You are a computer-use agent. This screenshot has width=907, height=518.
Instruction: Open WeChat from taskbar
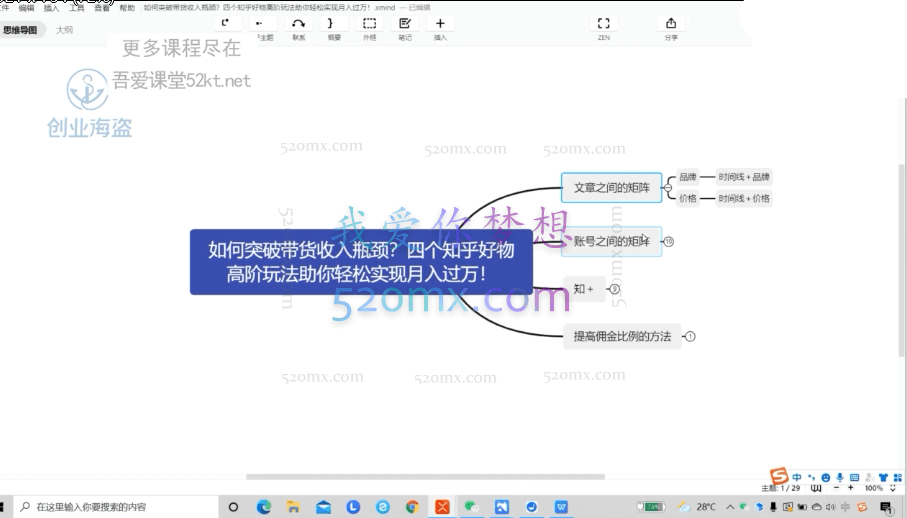(471, 507)
